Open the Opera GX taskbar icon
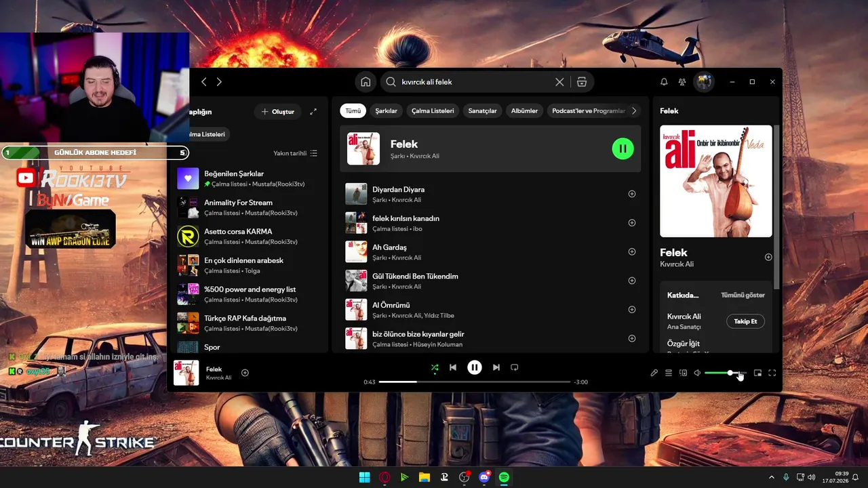This screenshot has width=868, height=488. (x=384, y=477)
